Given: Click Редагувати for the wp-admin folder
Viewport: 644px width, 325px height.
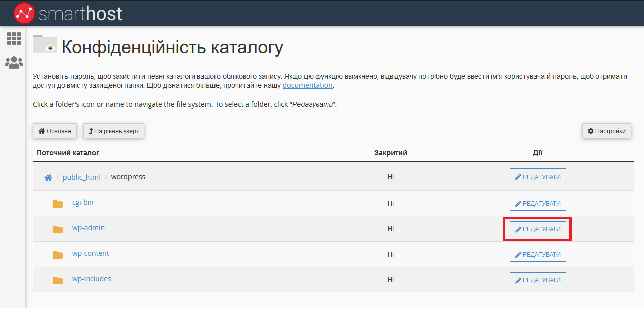Looking at the screenshot, I should coord(538,229).
